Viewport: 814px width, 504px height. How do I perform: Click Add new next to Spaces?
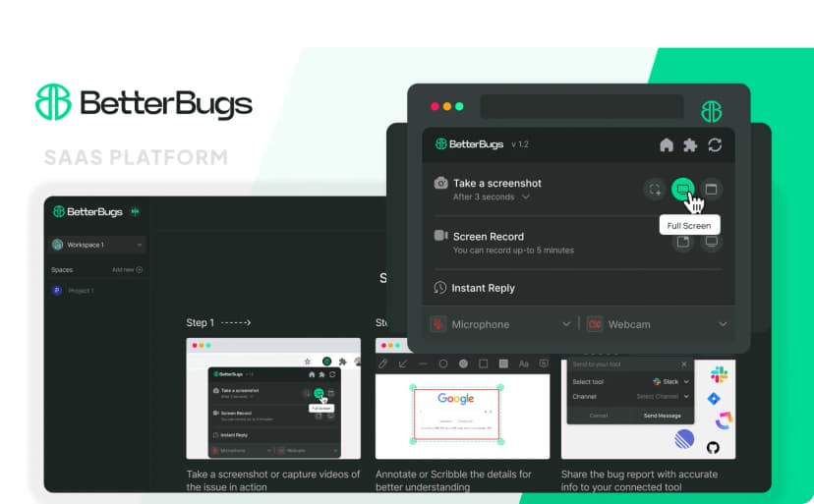click(x=127, y=270)
